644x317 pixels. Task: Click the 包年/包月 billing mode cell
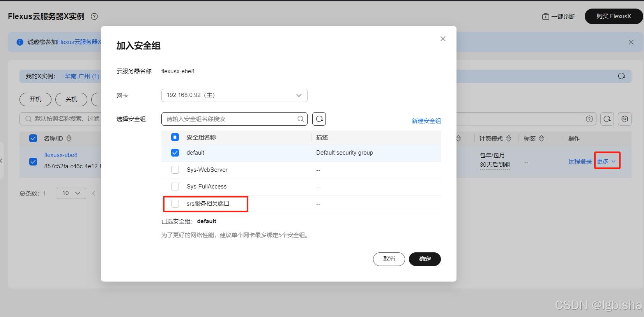(492, 155)
